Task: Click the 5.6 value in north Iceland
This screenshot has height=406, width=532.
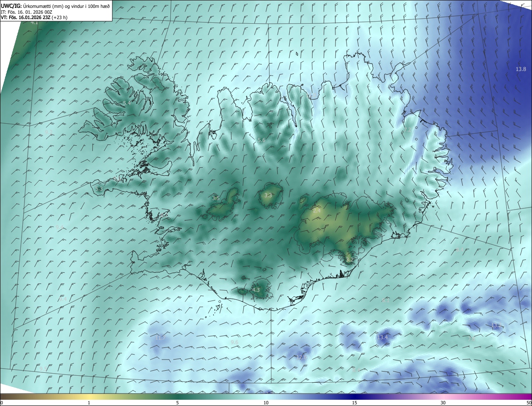Action: tap(261, 141)
